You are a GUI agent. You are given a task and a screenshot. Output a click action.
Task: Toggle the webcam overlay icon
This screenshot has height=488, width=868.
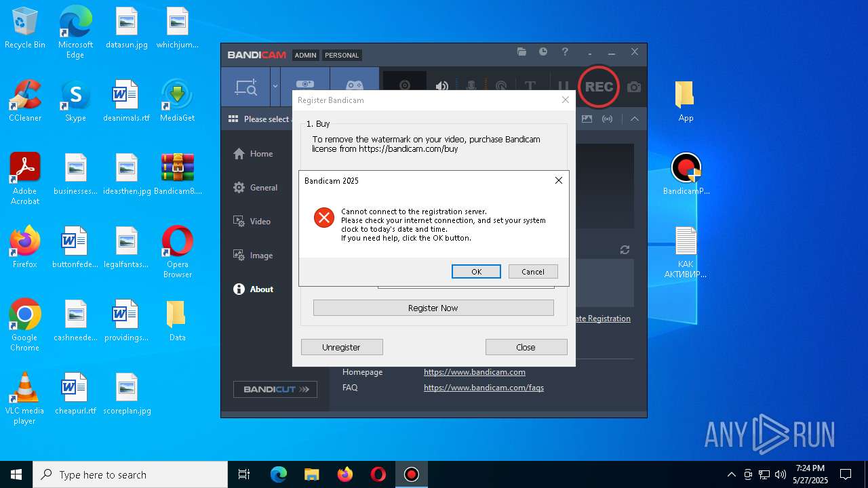click(x=405, y=86)
